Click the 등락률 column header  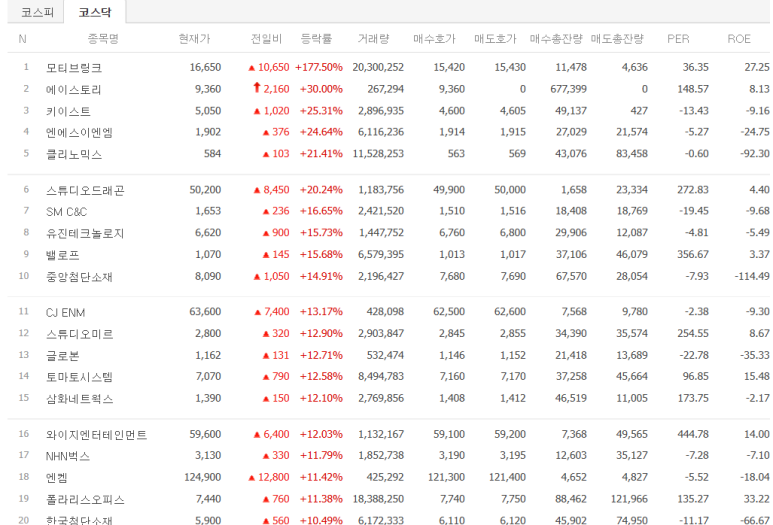pos(316,38)
